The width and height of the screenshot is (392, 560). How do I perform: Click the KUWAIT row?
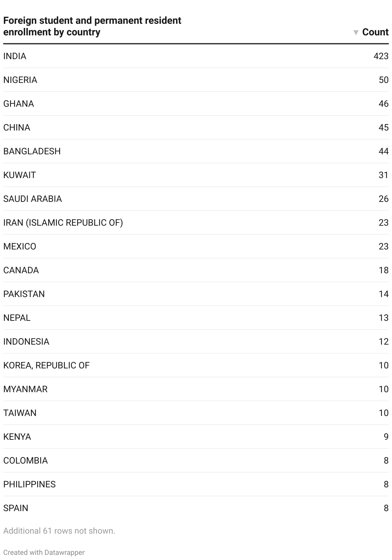[196, 175]
